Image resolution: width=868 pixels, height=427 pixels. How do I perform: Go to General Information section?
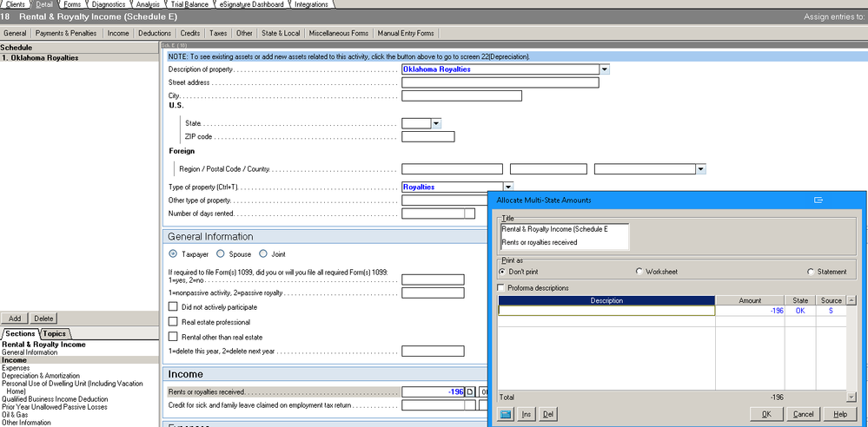coord(30,352)
